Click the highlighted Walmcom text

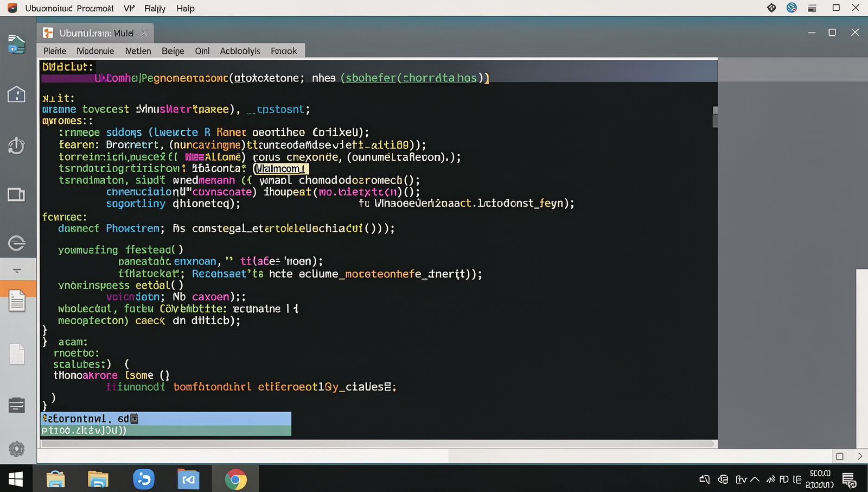[x=281, y=169]
